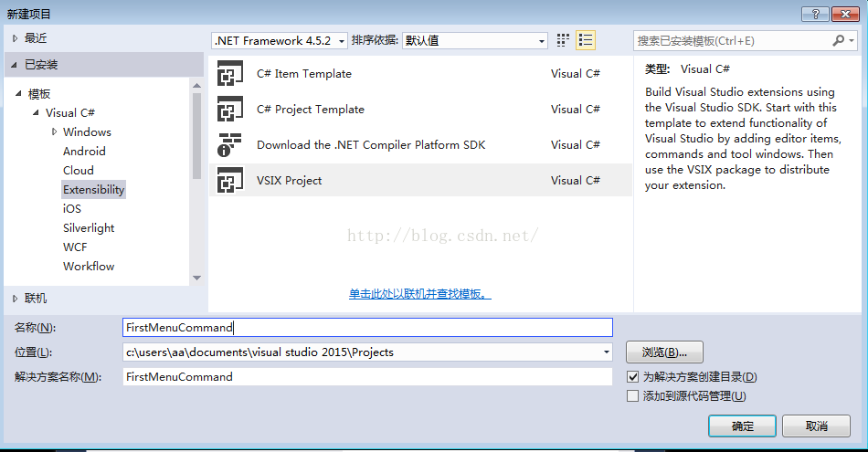Select Download the .NET Compiler Platform SDK text
Image resolution: width=868 pixels, height=452 pixels.
(x=371, y=145)
